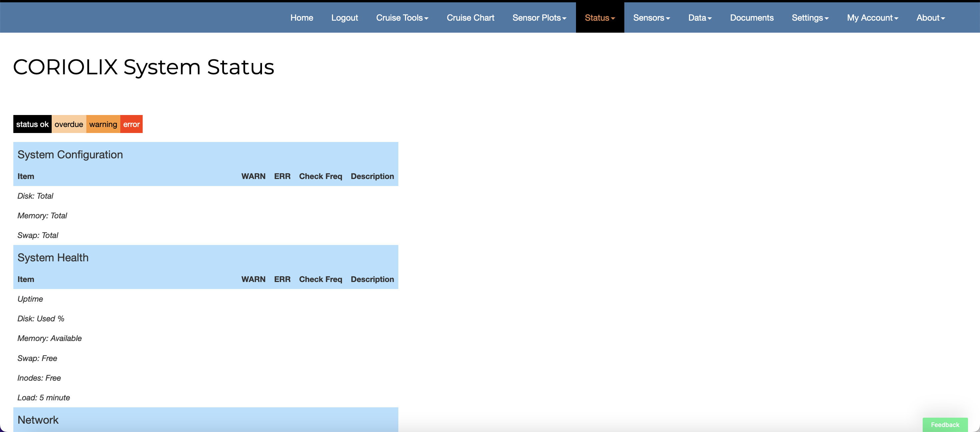Click the green Feedback button
This screenshot has width=980, height=432.
[x=945, y=424]
